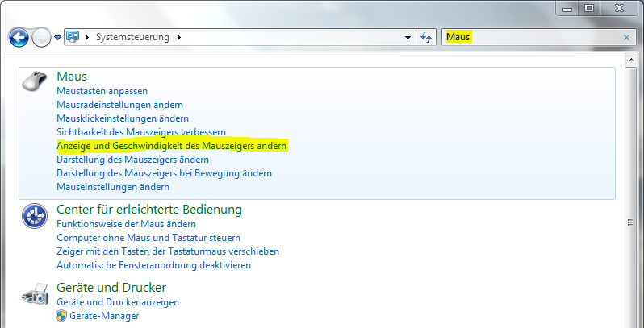644x328 pixels.
Task: Open Computer ohne Maus und Tastatur steuern
Action: pos(148,238)
